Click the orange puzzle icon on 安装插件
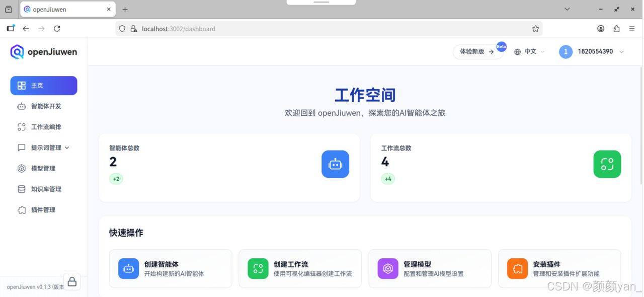This screenshot has height=297, width=644. [x=517, y=268]
